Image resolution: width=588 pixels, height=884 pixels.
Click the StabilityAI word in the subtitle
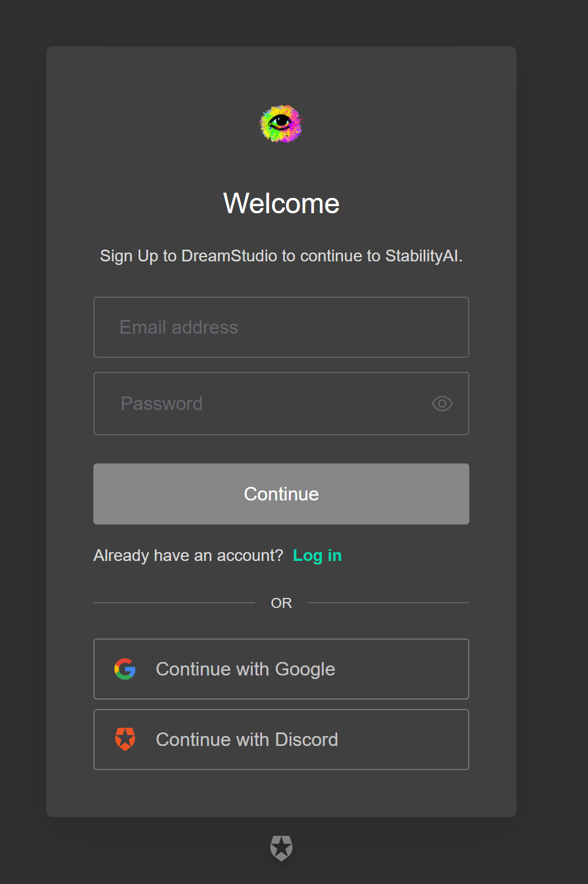click(424, 256)
